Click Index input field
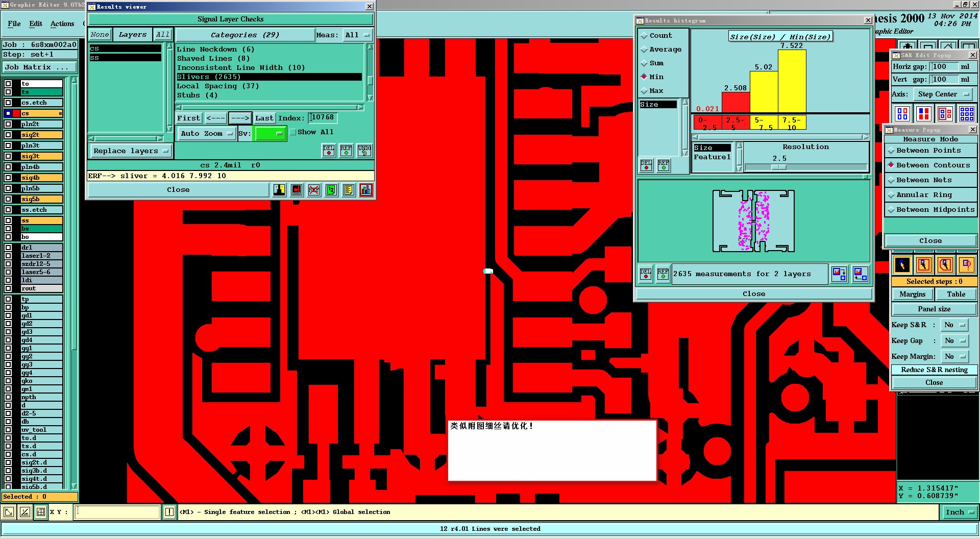The height and width of the screenshot is (539, 980). click(323, 118)
